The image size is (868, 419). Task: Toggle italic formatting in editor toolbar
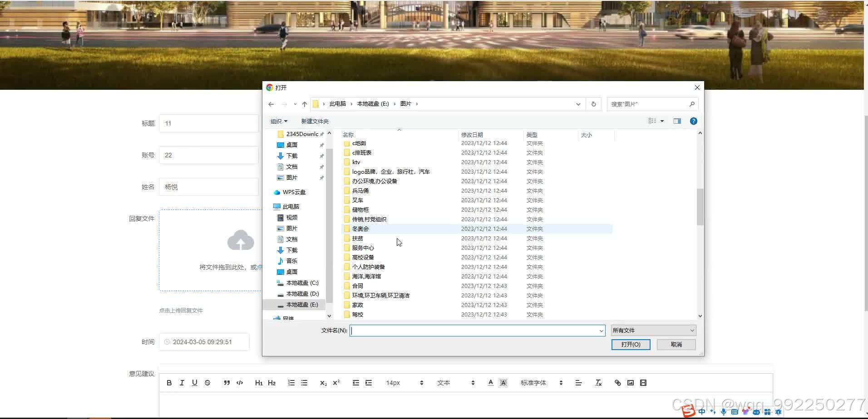tap(182, 383)
